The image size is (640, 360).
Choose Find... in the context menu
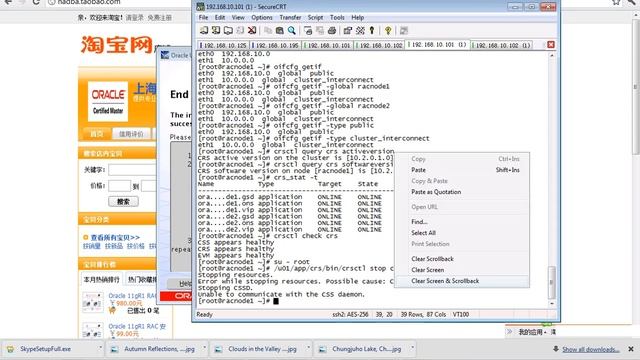[x=462, y=222]
